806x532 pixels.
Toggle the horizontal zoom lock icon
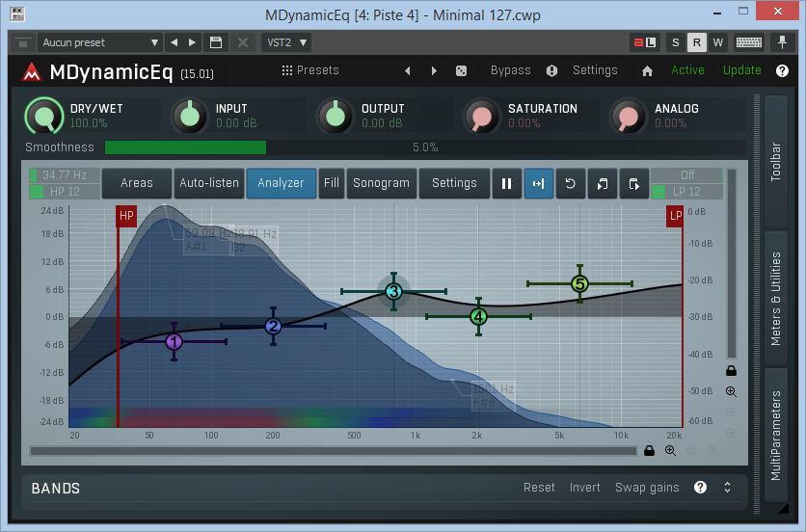point(649,451)
